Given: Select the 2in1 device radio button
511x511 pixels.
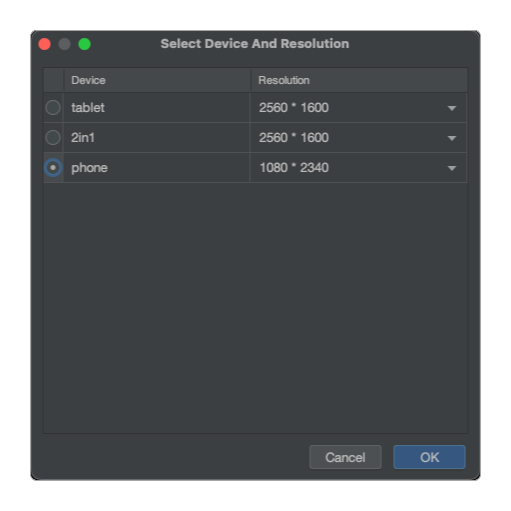Looking at the screenshot, I should point(53,138).
